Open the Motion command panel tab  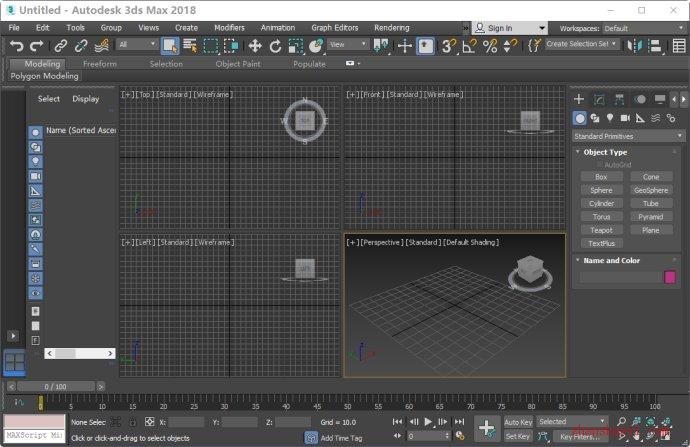coord(640,99)
